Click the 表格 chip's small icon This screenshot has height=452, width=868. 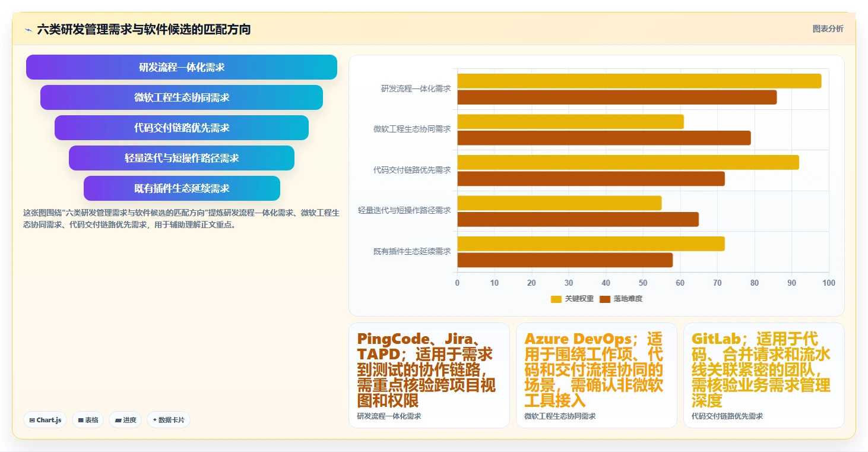(81, 420)
